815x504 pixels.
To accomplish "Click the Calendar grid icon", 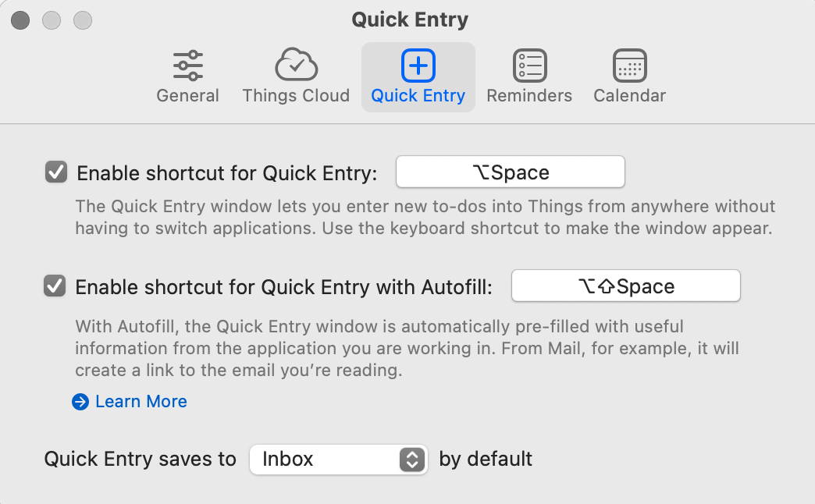I will click(x=629, y=66).
